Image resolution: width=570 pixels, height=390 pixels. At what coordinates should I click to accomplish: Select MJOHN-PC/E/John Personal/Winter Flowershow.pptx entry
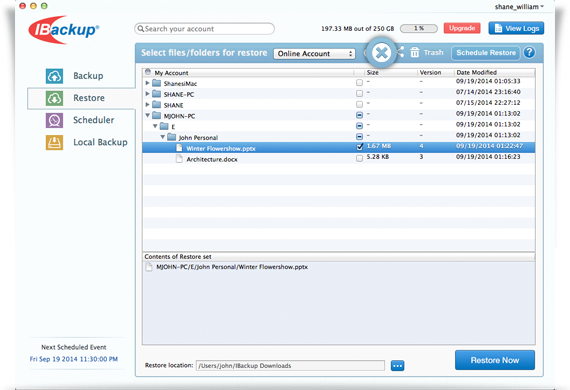click(232, 267)
